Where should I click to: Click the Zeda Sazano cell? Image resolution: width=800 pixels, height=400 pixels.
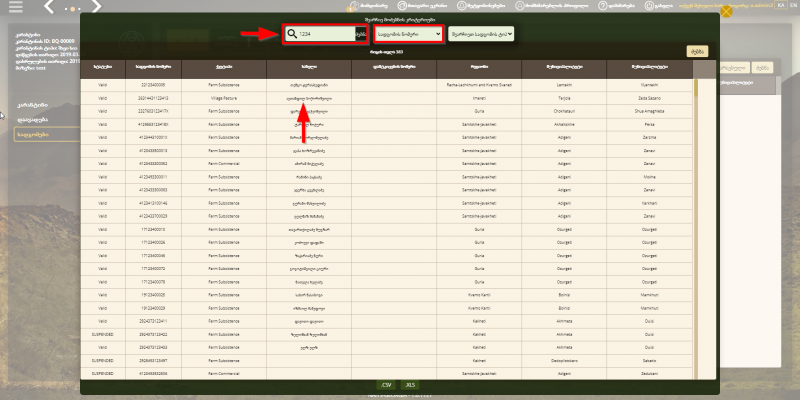[x=649, y=98]
